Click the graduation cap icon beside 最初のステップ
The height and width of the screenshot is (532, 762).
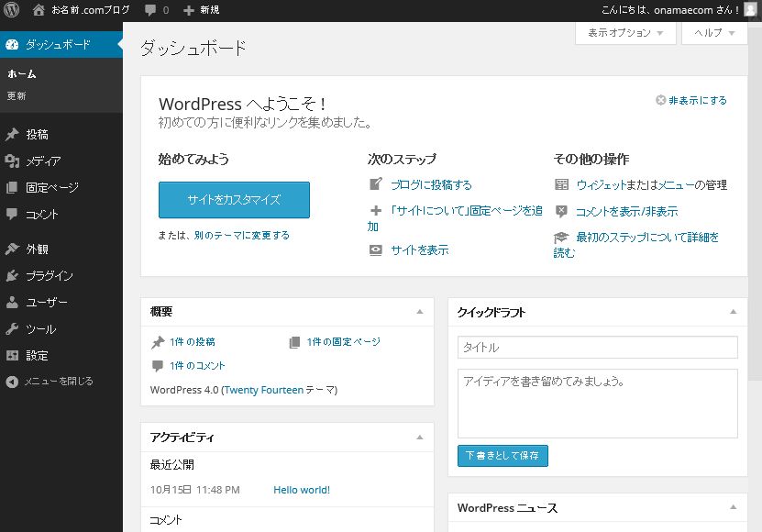(561, 238)
